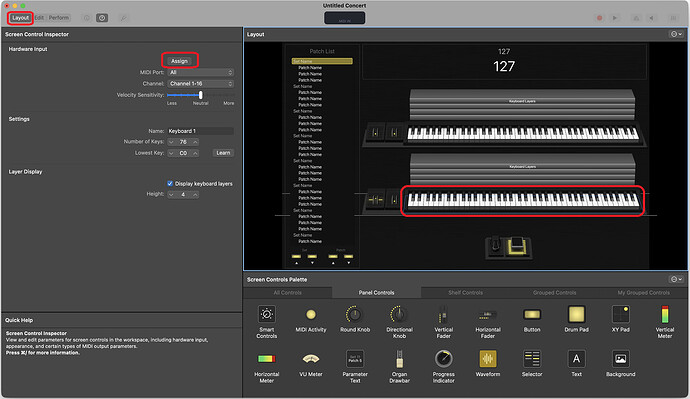
Task: Open the All Controls palette tab
Action: [287, 293]
